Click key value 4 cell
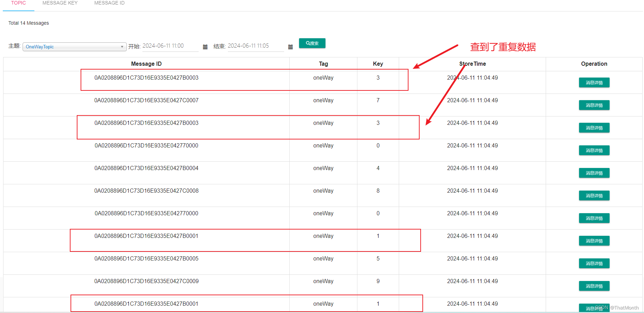This screenshot has height=313, width=644. click(378, 168)
